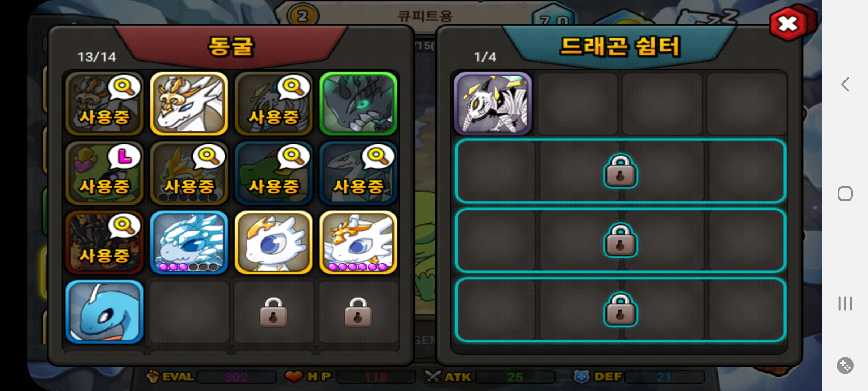Tap the pink L speech bubble icon

124,157
